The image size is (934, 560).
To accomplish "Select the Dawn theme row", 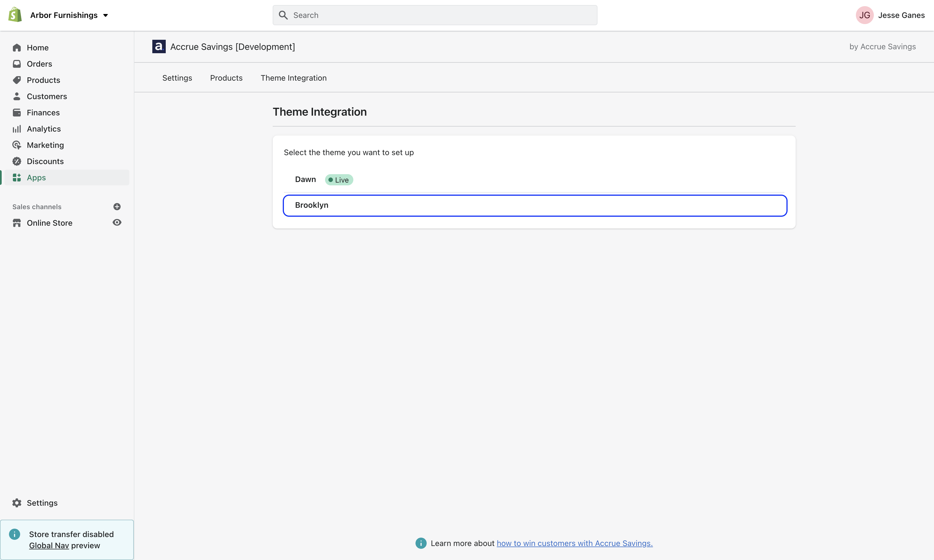I will click(x=534, y=180).
